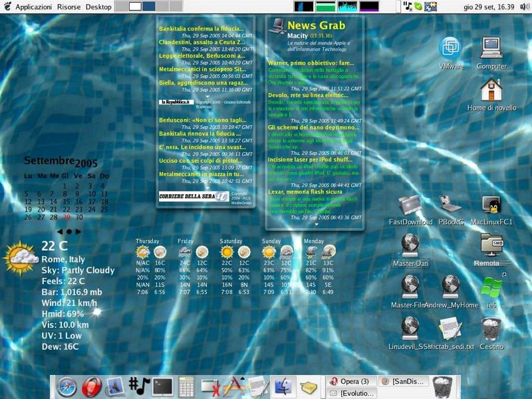The width and height of the screenshot is (532, 399).
Task: Click the green shield tray icon
Action: click(x=418, y=6)
